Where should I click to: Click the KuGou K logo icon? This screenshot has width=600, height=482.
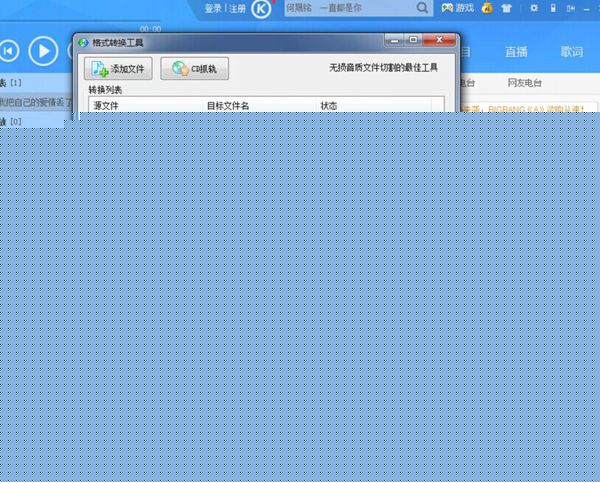[261, 8]
